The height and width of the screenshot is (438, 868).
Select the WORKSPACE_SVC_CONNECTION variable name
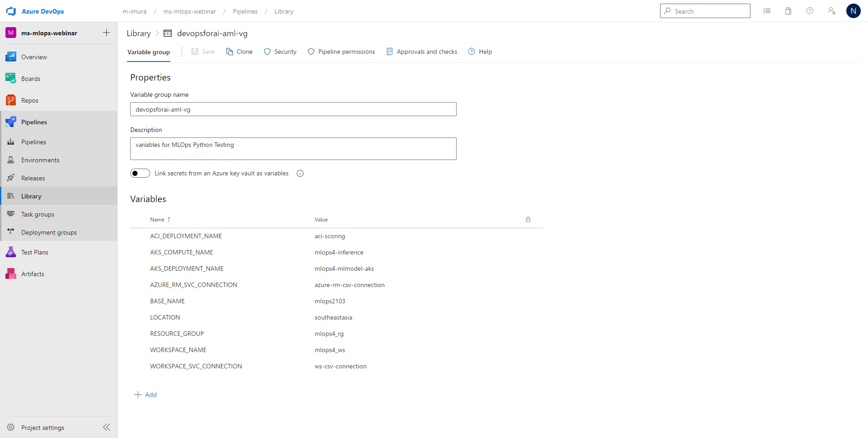click(196, 367)
